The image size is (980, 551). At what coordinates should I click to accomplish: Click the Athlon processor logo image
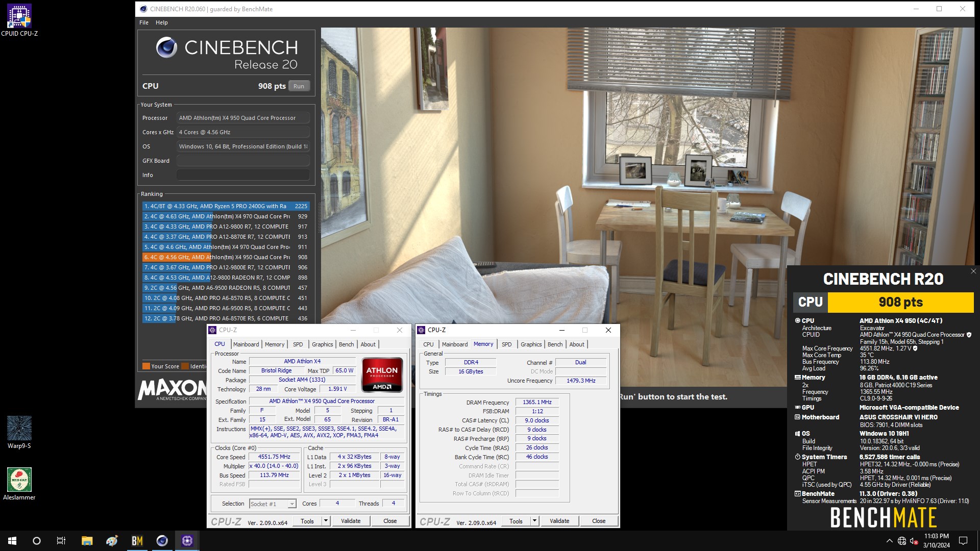(382, 374)
